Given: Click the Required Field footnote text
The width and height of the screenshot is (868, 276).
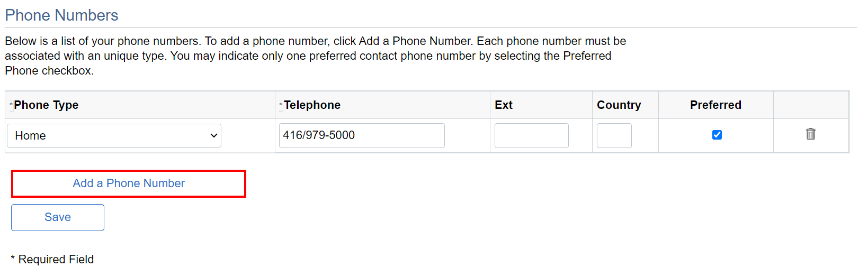Looking at the screenshot, I should pos(56,260).
